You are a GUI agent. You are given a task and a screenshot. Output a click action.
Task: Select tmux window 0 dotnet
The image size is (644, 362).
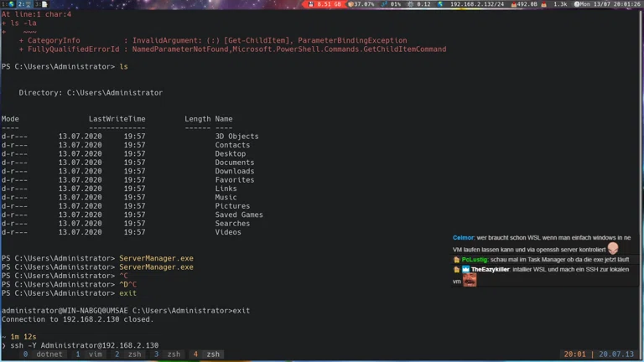43,354
